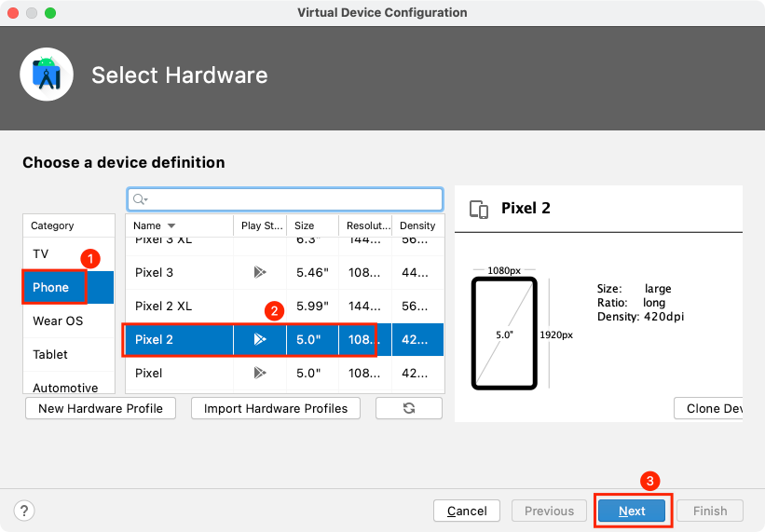Click the Next button
Image resolution: width=765 pixels, height=532 pixels.
tap(632, 511)
